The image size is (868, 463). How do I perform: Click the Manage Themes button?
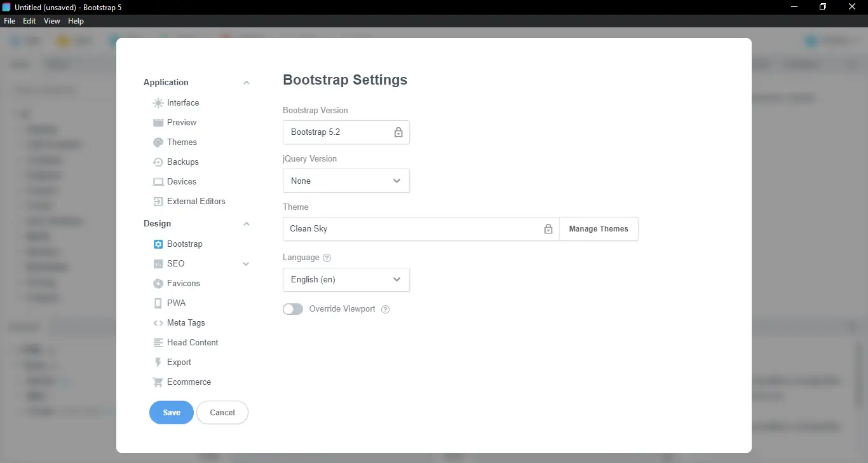pos(599,229)
